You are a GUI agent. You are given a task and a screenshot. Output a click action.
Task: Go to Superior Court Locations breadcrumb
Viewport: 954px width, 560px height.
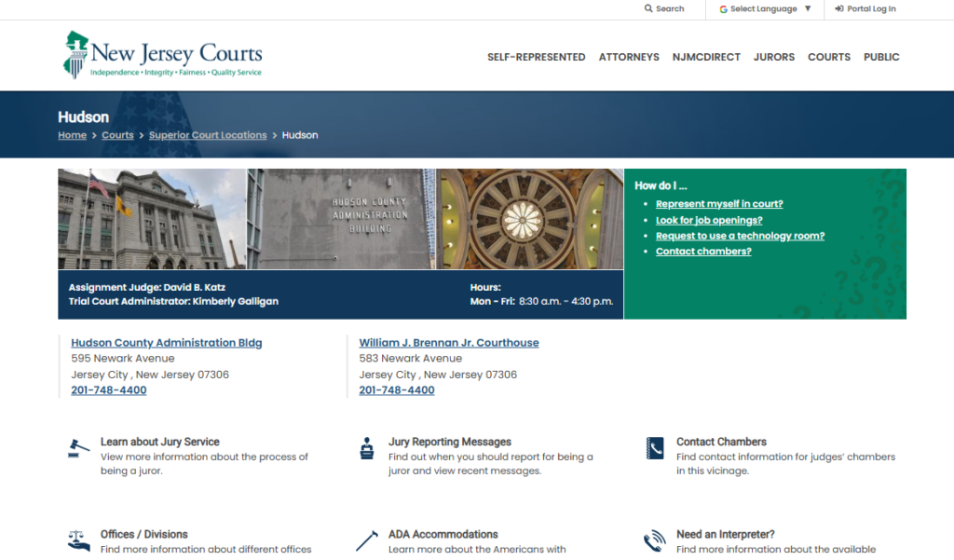pyautogui.click(x=208, y=135)
